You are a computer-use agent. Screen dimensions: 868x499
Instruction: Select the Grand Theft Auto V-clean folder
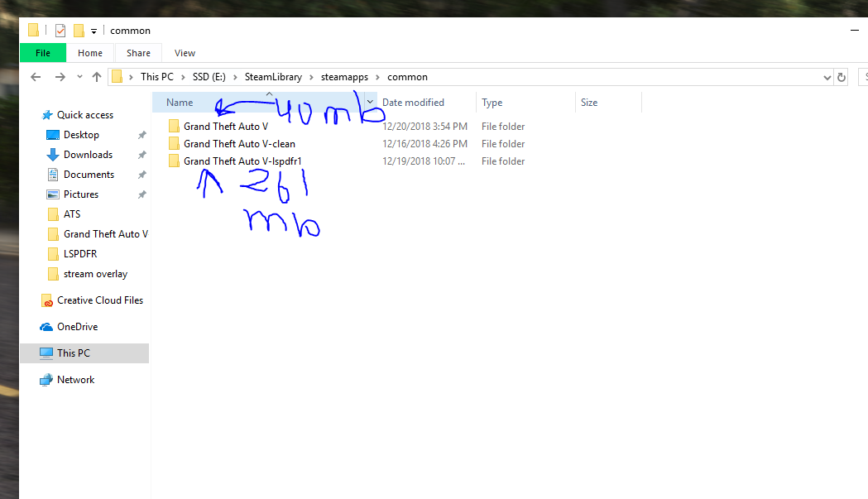239,144
